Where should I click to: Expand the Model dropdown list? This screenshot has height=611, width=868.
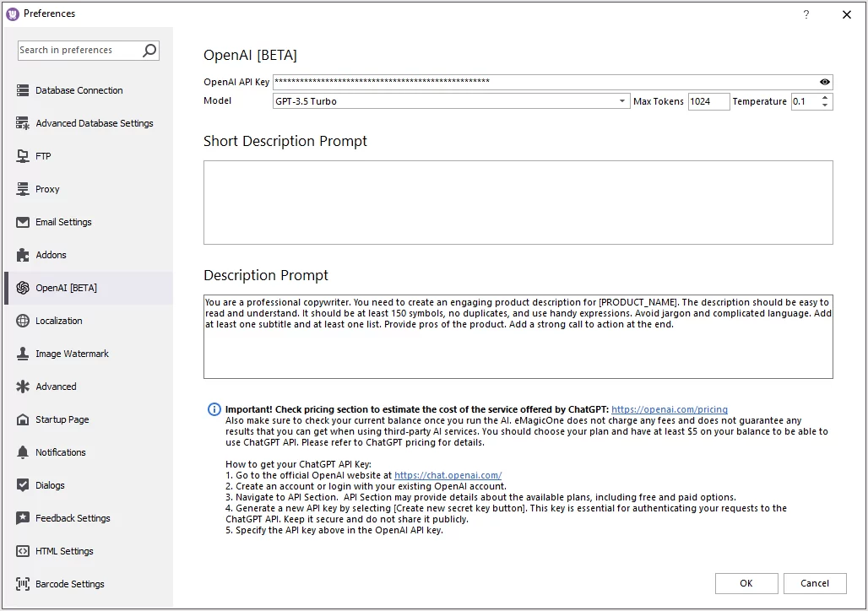(622, 101)
